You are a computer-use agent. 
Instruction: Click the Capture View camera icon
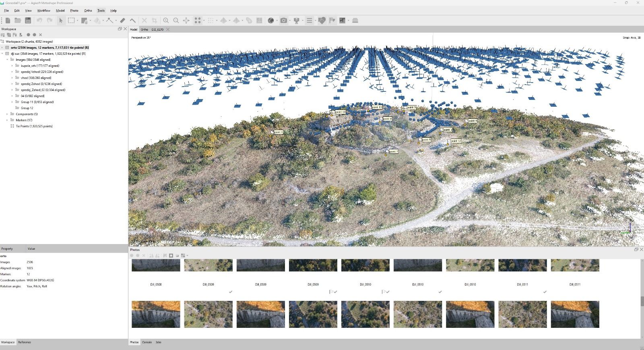click(284, 21)
